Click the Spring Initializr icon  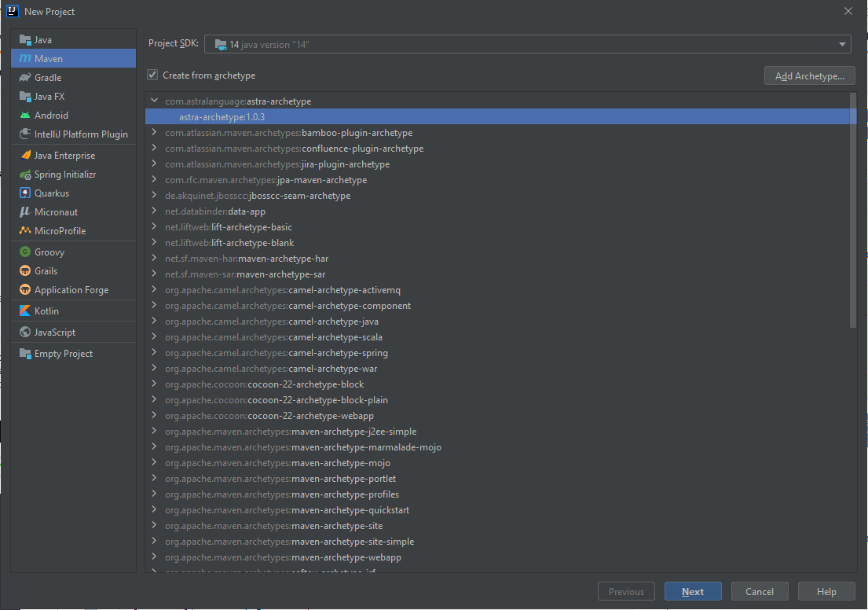point(25,175)
